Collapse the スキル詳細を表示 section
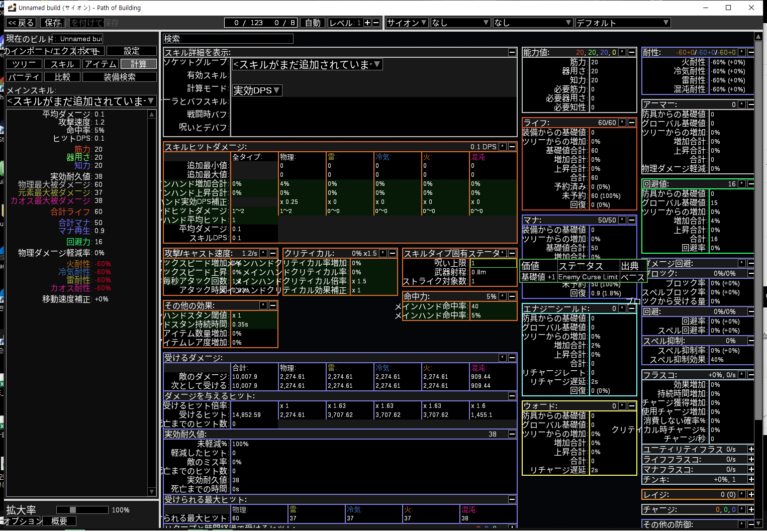 512,52
